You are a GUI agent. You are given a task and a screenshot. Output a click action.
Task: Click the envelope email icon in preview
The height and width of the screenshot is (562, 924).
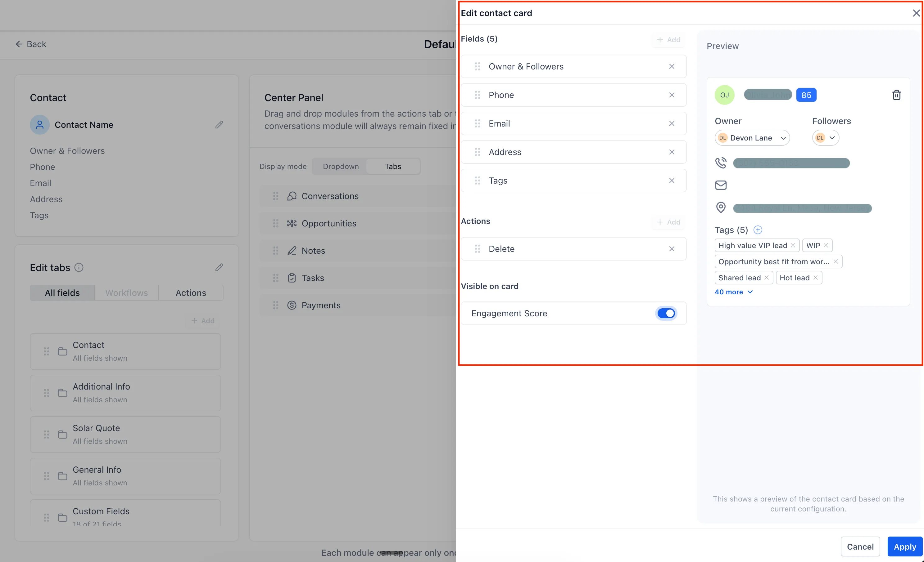click(721, 185)
